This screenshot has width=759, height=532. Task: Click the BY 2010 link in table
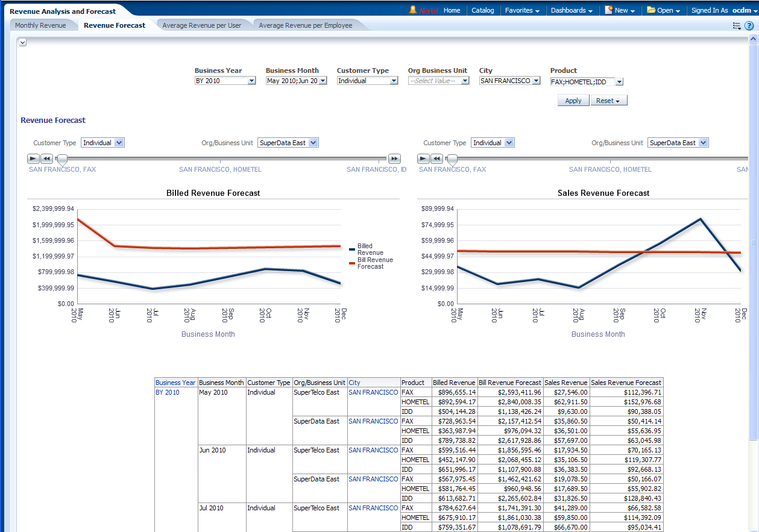pyautogui.click(x=167, y=392)
